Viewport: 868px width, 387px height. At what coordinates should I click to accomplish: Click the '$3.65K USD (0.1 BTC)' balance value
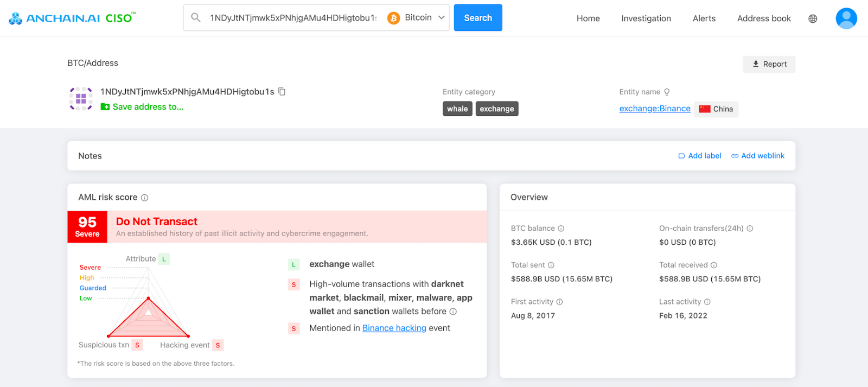click(551, 243)
